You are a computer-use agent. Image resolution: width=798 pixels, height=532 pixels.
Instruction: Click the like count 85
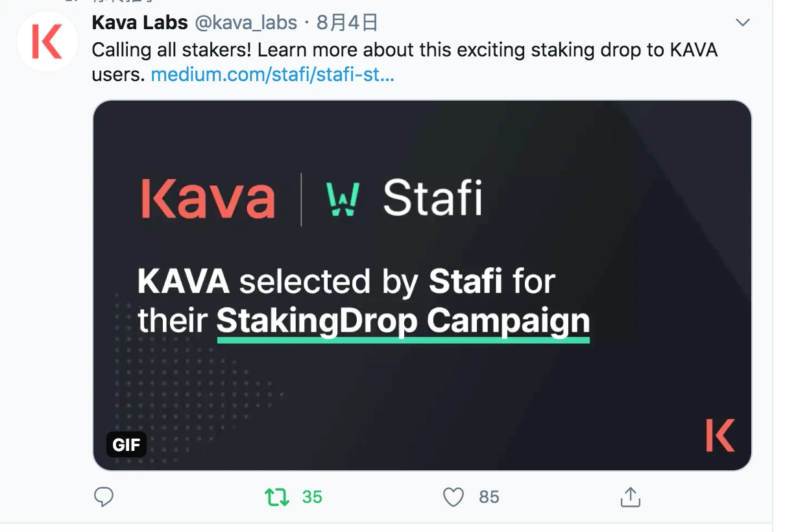(x=489, y=498)
